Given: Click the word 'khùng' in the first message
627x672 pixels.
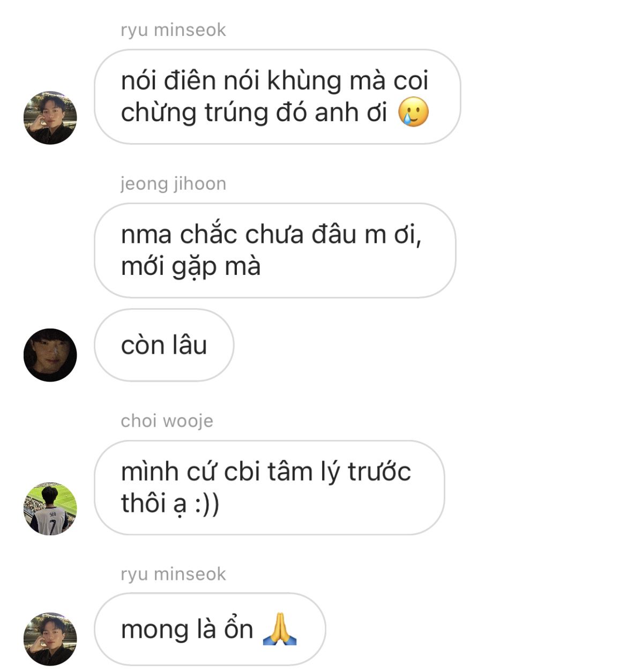Looking at the screenshot, I should pyautogui.click(x=304, y=81).
